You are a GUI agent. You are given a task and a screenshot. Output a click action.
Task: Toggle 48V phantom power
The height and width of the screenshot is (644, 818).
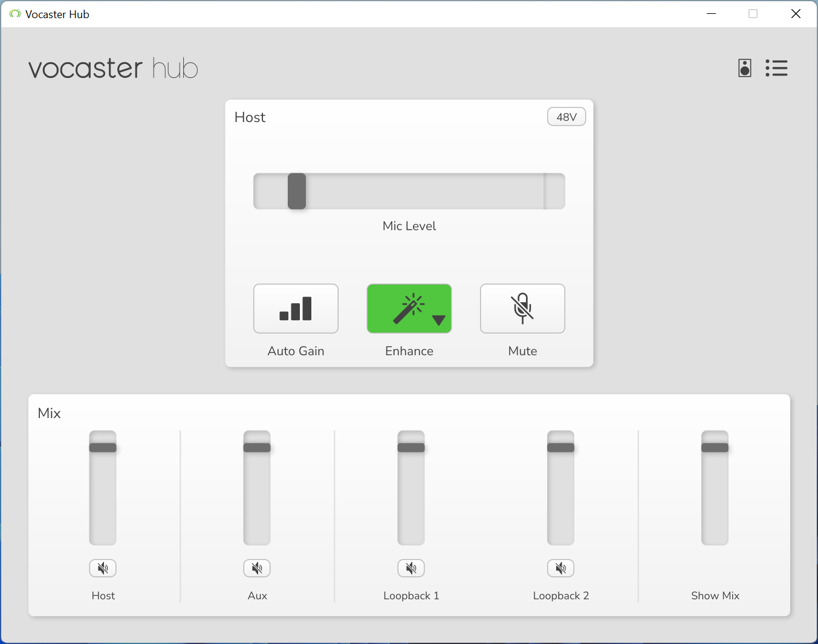[566, 117]
